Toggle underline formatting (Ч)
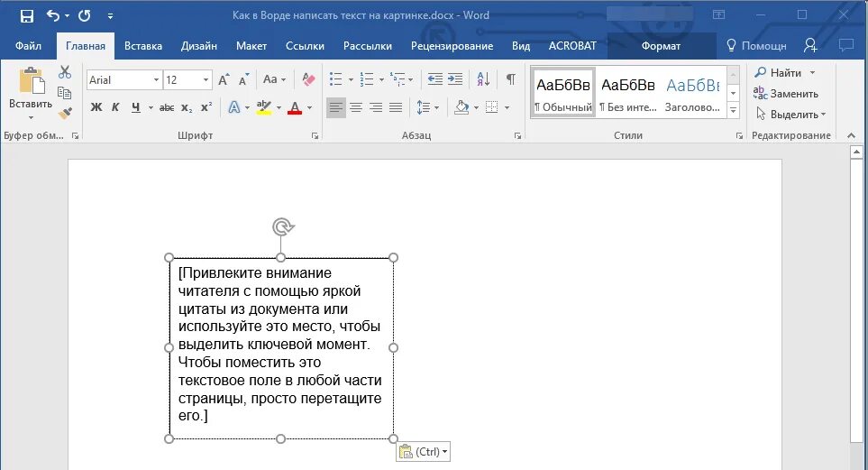868x470 pixels. [x=135, y=107]
